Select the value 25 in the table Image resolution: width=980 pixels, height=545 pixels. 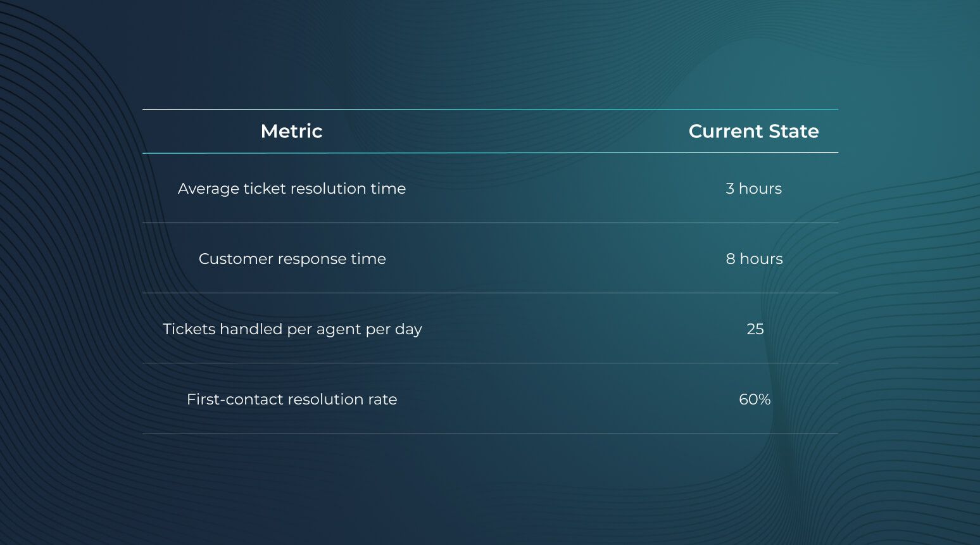755,329
